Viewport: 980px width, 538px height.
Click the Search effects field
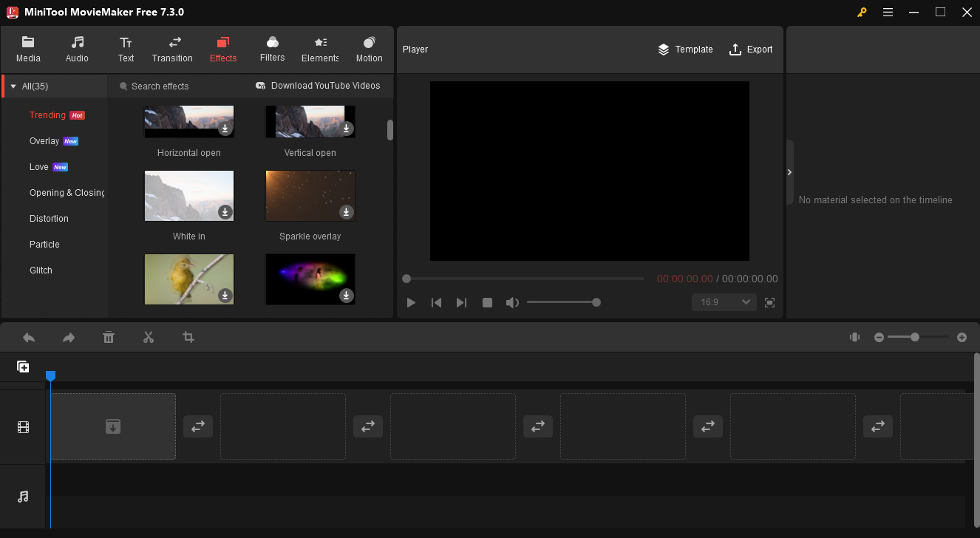click(x=160, y=86)
